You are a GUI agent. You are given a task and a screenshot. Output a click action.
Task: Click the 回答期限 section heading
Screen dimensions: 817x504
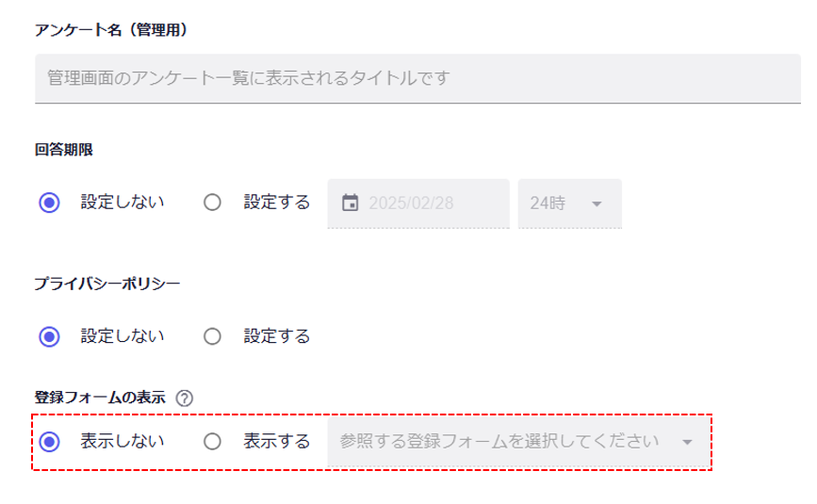64,150
